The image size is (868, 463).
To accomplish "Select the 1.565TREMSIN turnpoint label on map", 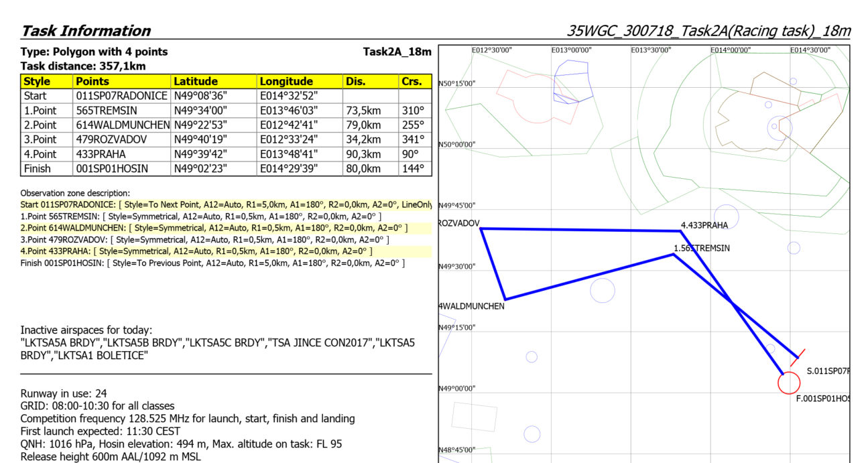I will [x=702, y=248].
